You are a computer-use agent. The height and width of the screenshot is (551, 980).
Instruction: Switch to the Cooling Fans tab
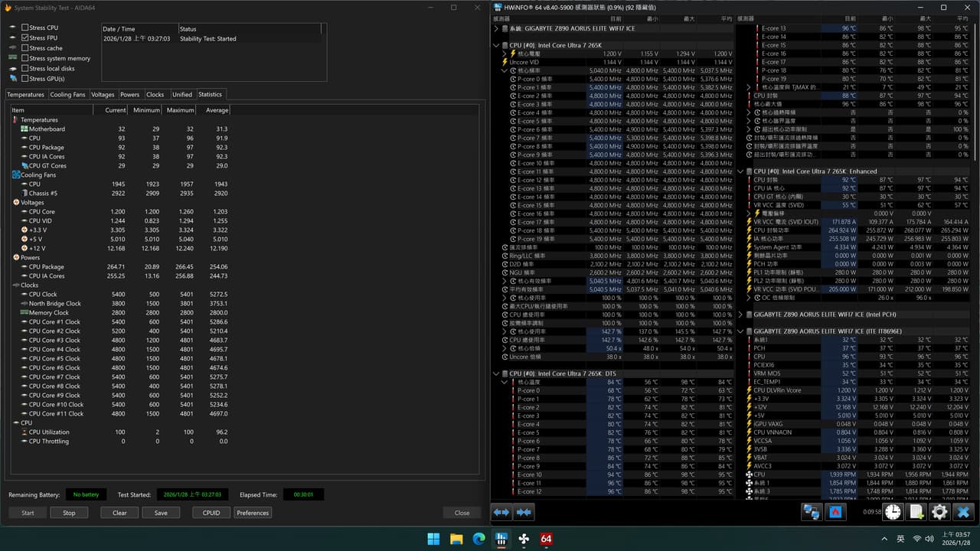click(x=67, y=95)
